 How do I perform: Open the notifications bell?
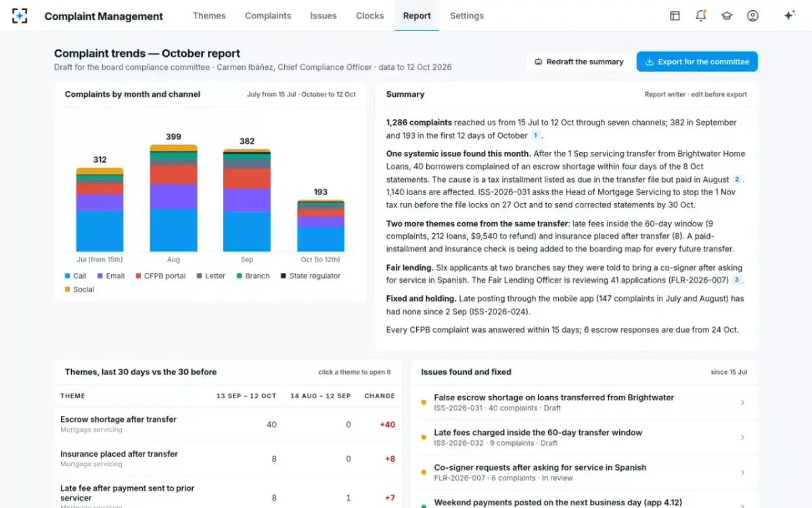(x=700, y=16)
